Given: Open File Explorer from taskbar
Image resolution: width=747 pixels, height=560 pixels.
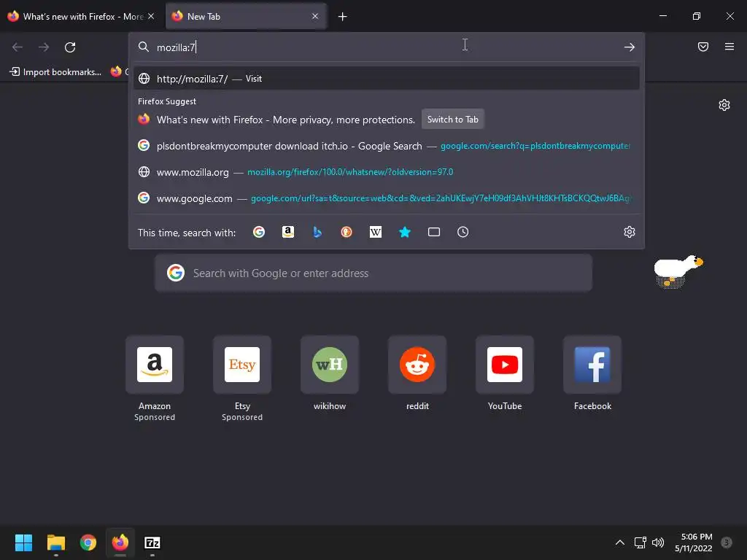Looking at the screenshot, I should (55, 542).
